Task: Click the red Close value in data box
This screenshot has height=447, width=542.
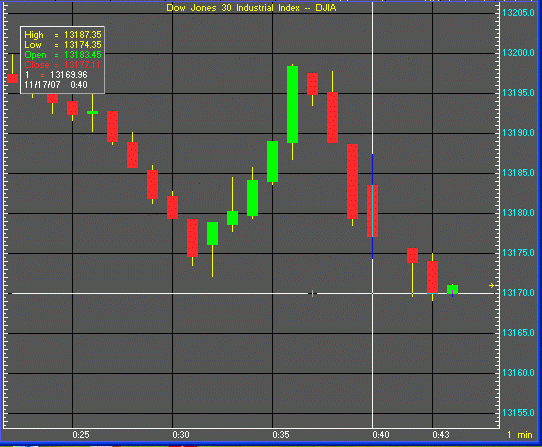Action: [x=82, y=65]
